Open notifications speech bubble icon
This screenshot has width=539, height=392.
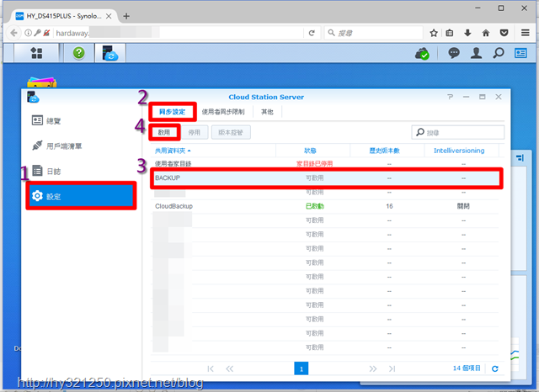tap(454, 53)
